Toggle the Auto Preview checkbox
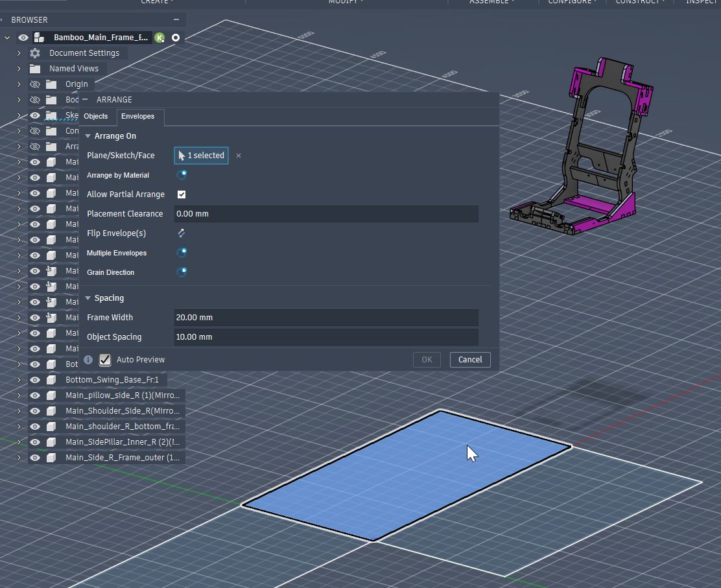721x588 pixels. [105, 360]
